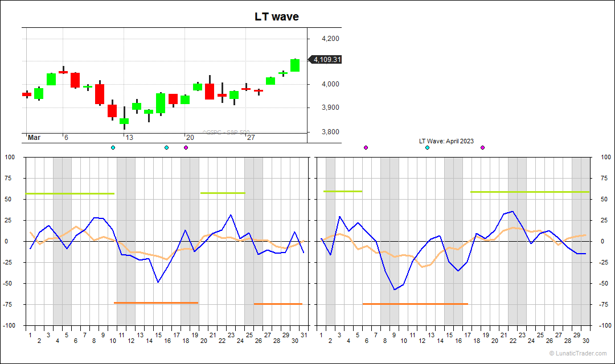615x364 pixels.
Task: Click green horizontal line at March panel's top-left
Action: pyautogui.click(x=69, y=194)
